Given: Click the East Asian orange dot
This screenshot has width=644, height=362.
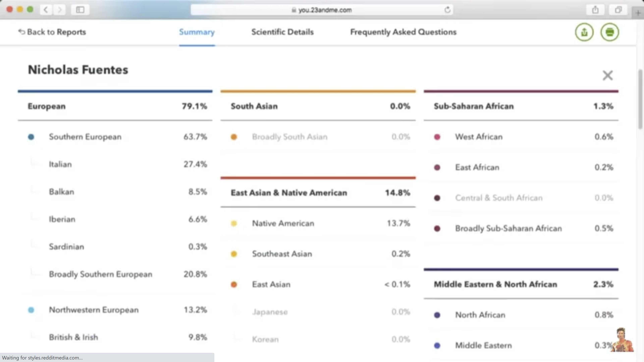Looking at the screenshot, I should (x=234, y=285).
